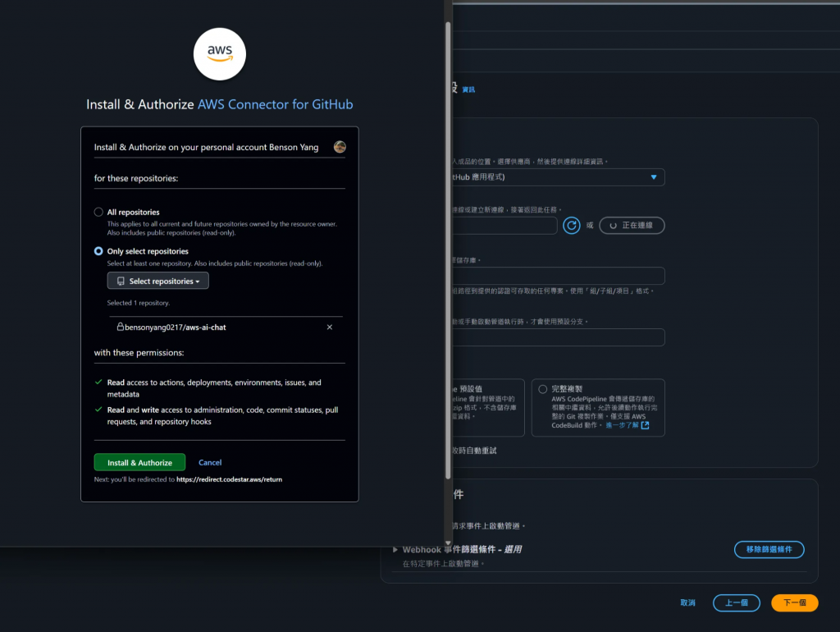Image resolution: width=840 pixels, height=632 pixels.
Task: Select the 完整複製 full clone radio option
Action: (543, 389)
